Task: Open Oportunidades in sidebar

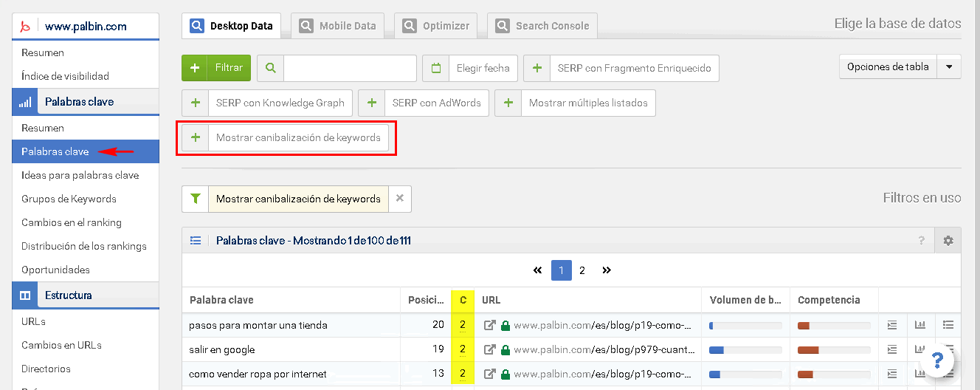Action: 55,270
